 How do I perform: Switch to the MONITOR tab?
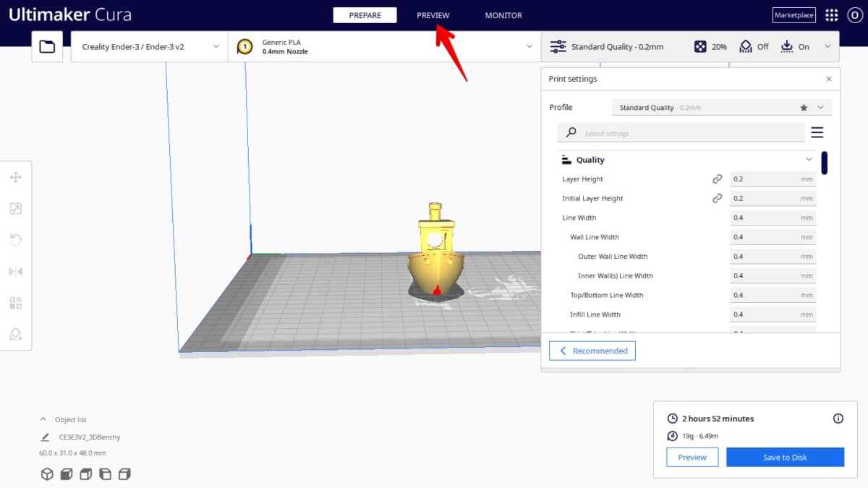point(503,14)
